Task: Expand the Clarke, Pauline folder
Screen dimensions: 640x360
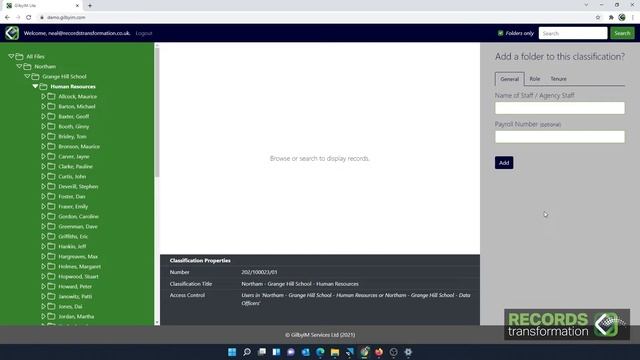Action: 43,167
